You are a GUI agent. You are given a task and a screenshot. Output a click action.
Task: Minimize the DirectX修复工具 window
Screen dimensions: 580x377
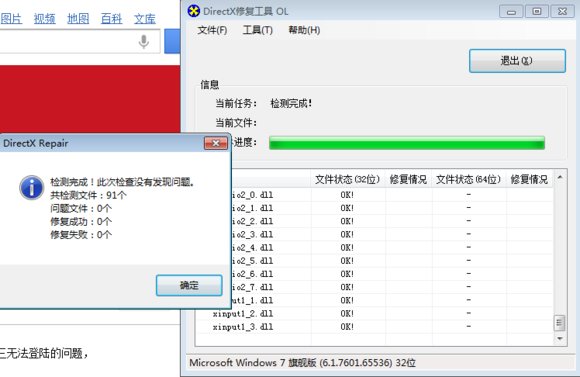click(511, 11)
